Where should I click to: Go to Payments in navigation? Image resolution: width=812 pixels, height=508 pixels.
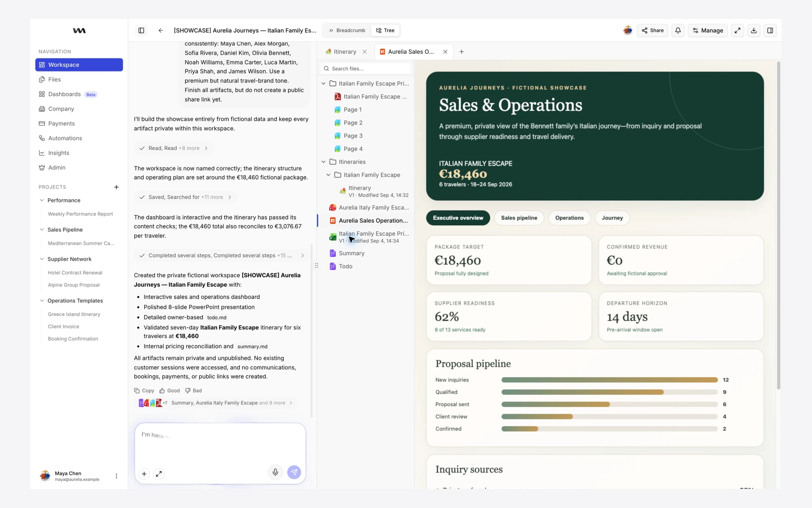point(79,124)
